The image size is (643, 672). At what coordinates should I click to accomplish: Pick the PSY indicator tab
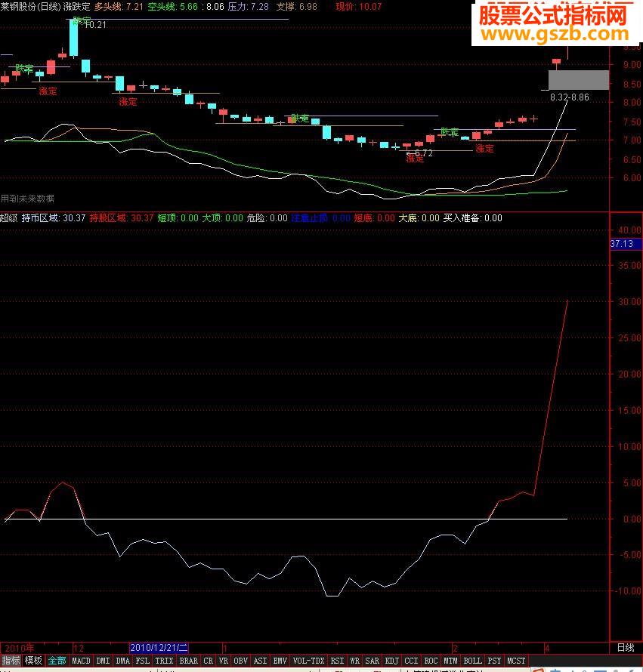point(494,661)
